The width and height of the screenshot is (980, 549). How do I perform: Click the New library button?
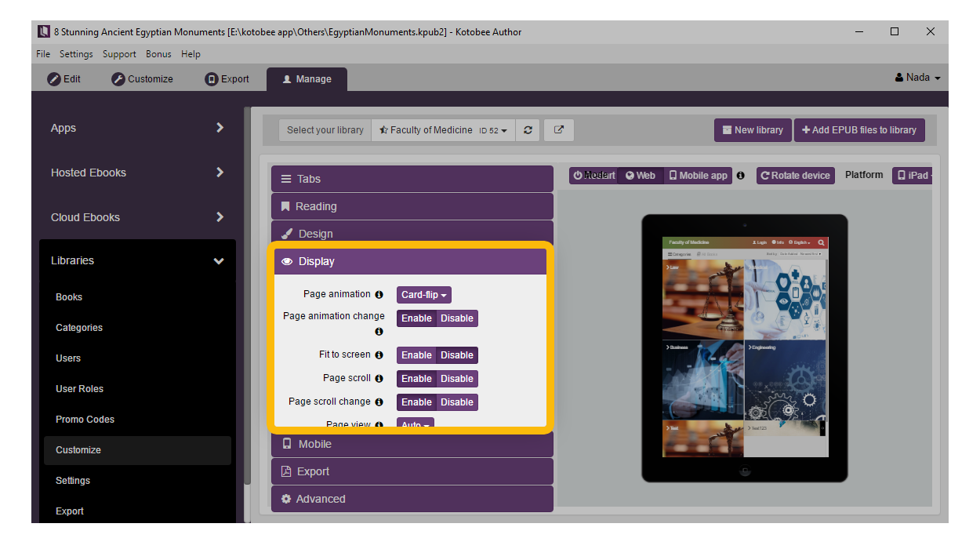point(752,130)
